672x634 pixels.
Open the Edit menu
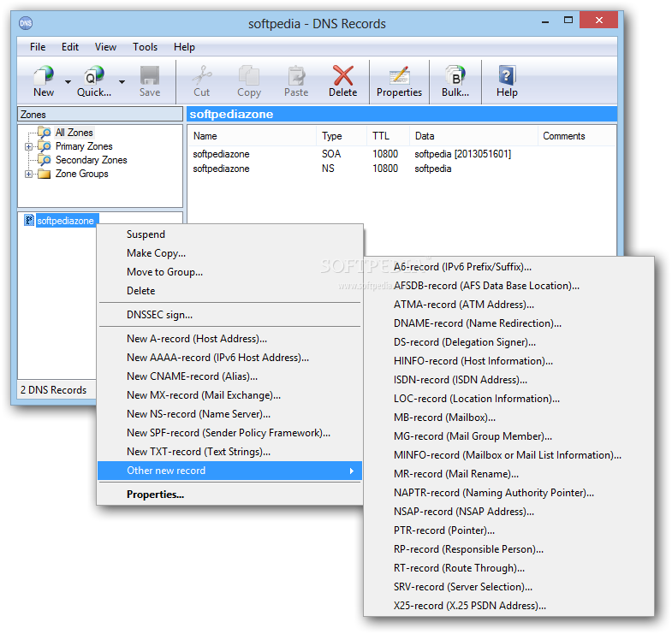(70, 47)
